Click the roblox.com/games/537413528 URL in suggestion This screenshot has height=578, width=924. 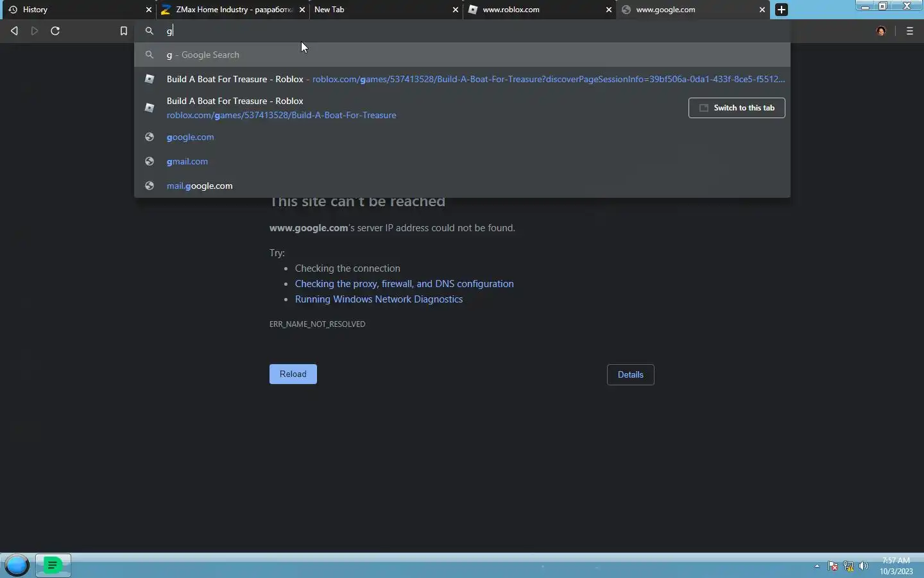point(282,115)
